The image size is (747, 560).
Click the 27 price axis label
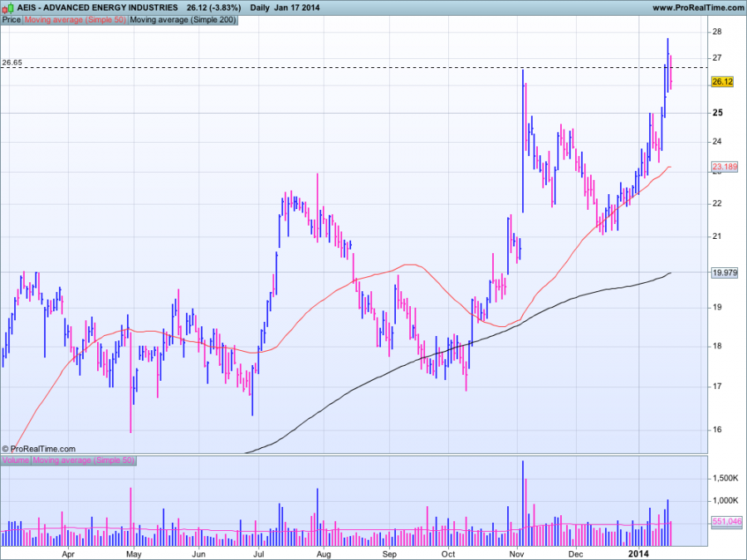pos(717,58)
